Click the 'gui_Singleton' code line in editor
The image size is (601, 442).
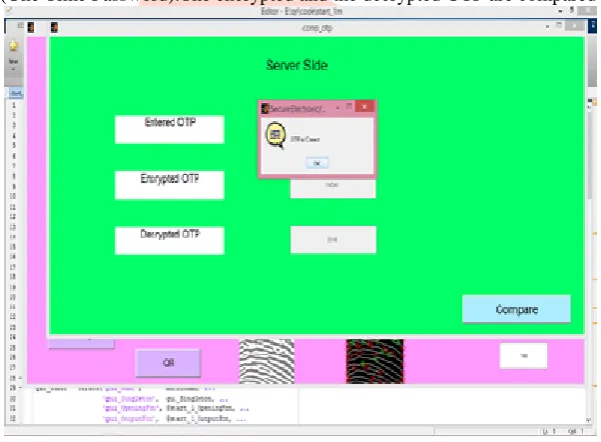pyautogui.click(x=165, y=399)
